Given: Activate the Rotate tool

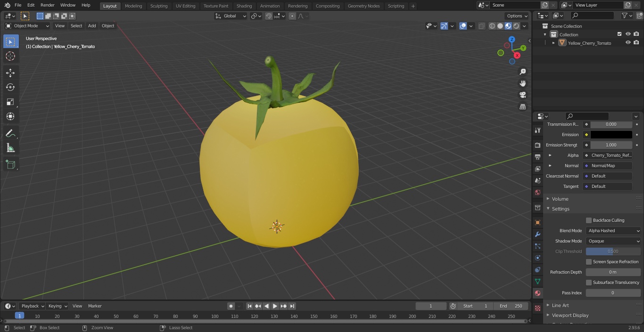Looking at the screenshot, I should 10,87.
